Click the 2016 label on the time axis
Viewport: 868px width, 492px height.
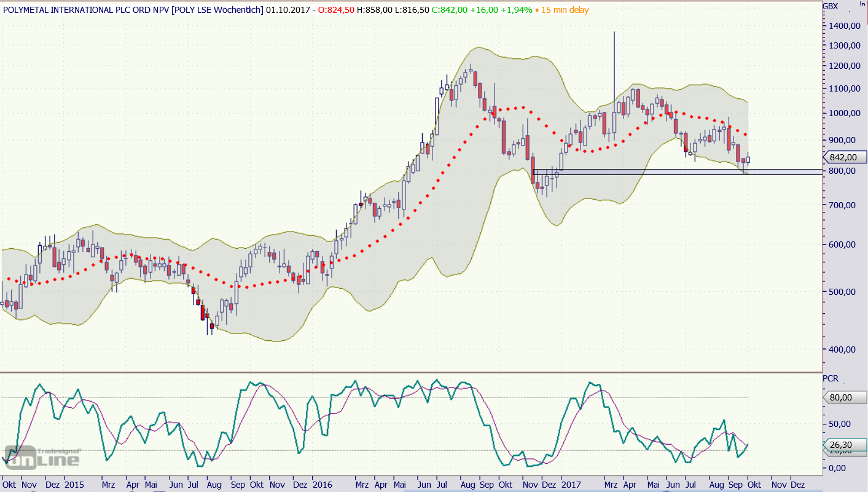coord(321,484)
